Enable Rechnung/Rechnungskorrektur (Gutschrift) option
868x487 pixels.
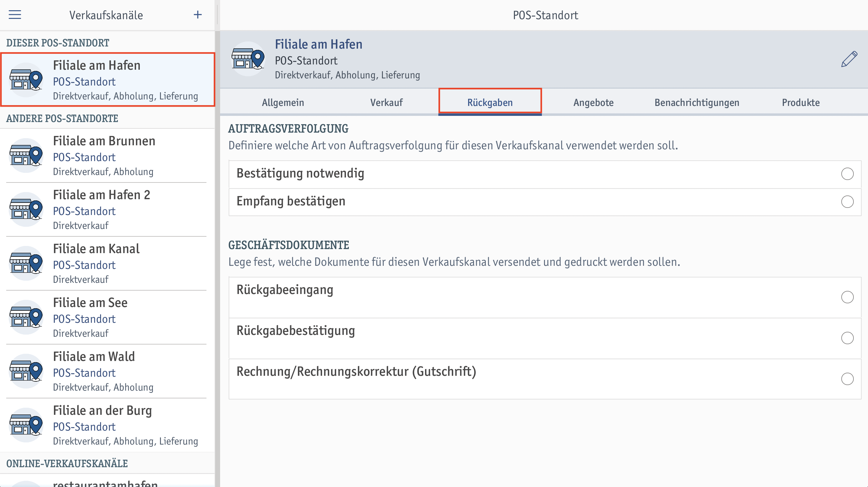pos(847,379)
